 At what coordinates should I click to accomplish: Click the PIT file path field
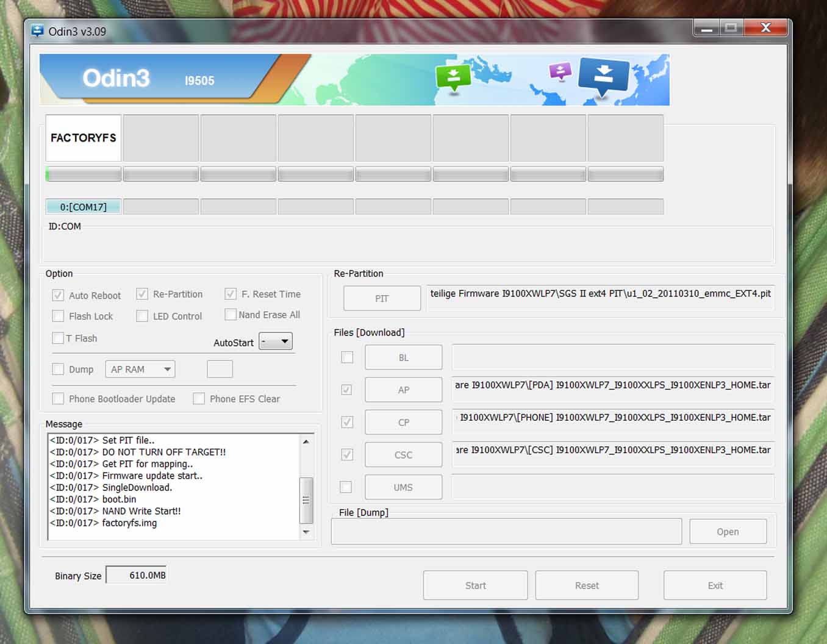pos(601,298)
